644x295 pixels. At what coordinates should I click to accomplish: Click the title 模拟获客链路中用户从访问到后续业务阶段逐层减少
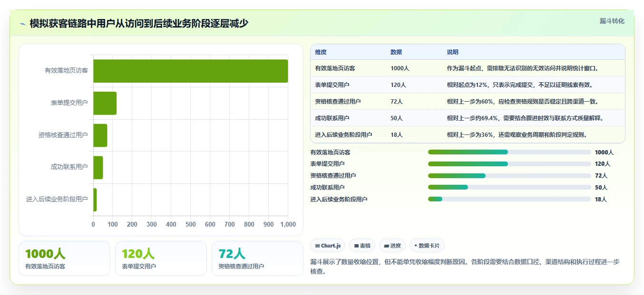click(139, 23)
